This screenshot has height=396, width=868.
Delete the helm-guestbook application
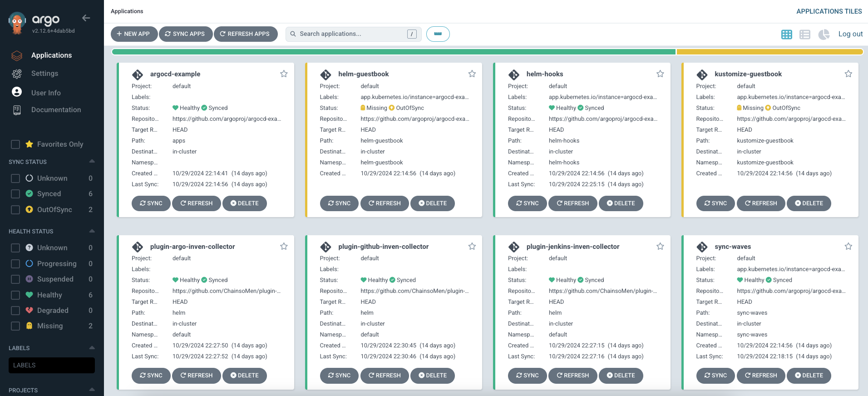click(x=433, y=203)
